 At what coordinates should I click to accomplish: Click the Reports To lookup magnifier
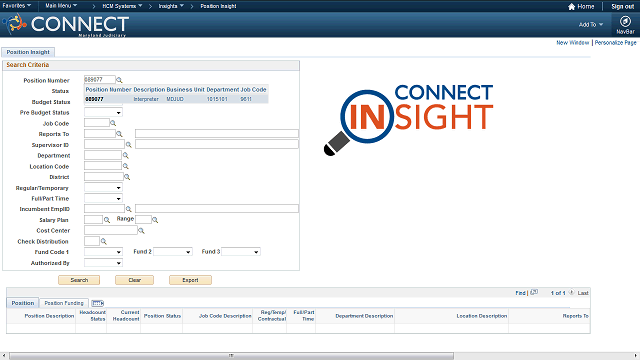pyautogui.click(x=119, y=133)
